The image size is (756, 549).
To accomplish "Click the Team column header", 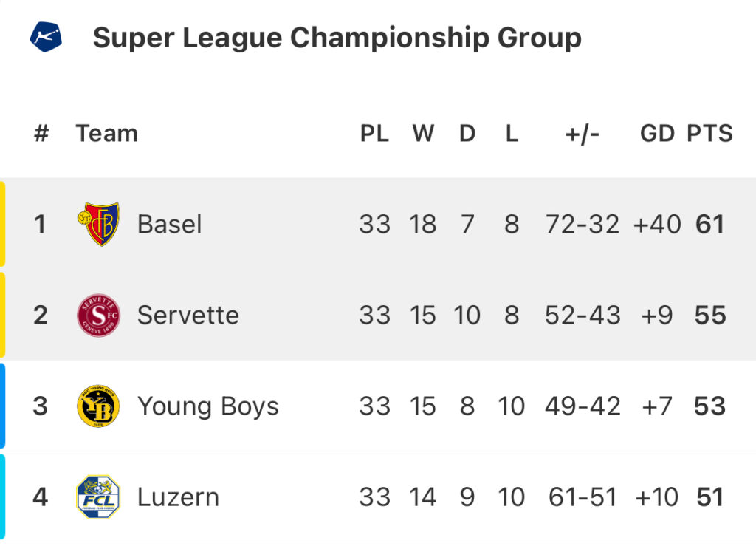I will [x=107, y=133].
